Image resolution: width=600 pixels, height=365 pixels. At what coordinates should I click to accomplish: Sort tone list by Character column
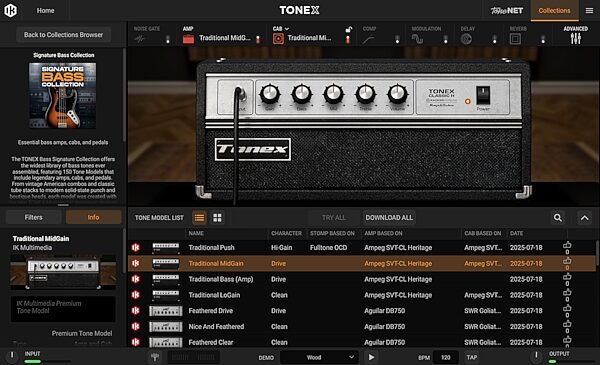[x=286, y=233]
